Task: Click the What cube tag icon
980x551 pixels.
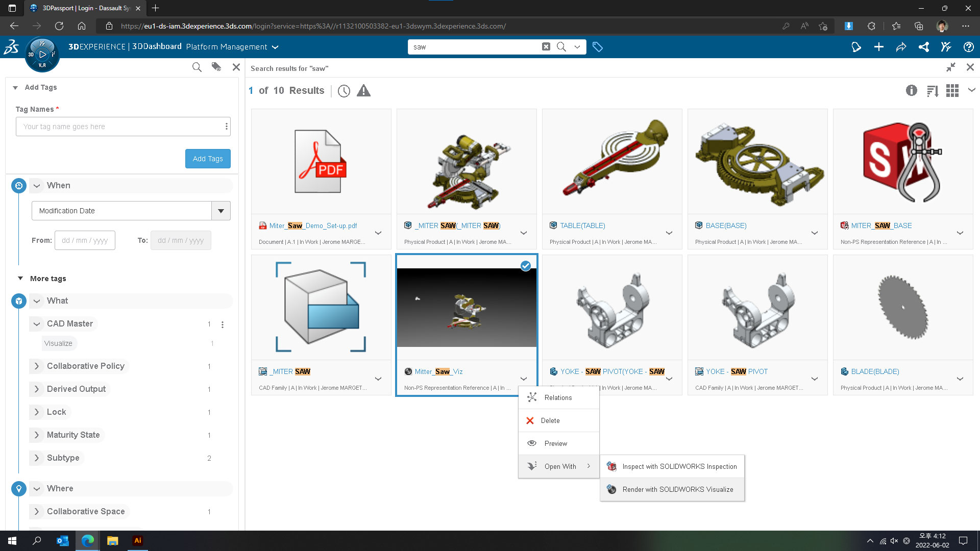Action: click(x=19, y=301)
